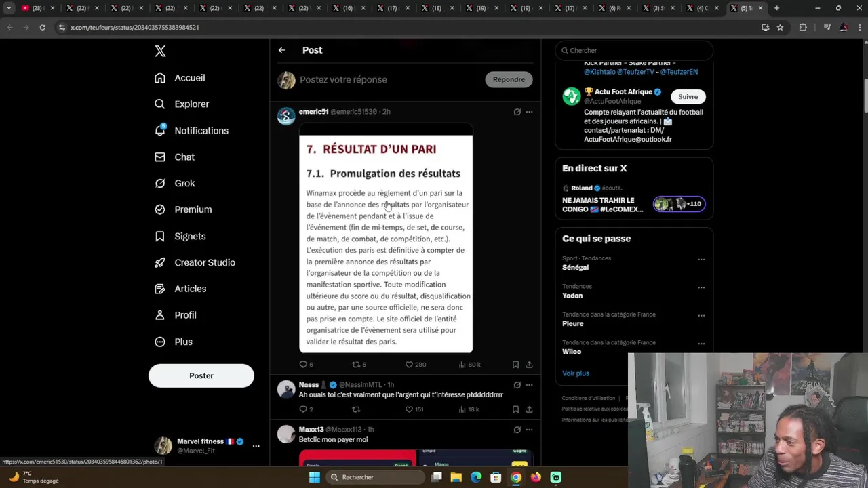Screen dimensions: 868x488
Task: Open Explorer in the sidebar
Action: [182, 104]
